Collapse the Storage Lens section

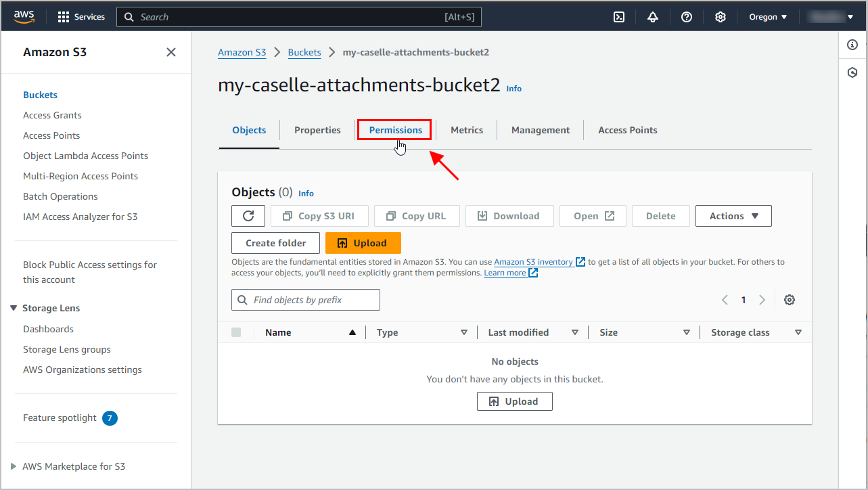[14, 308]
